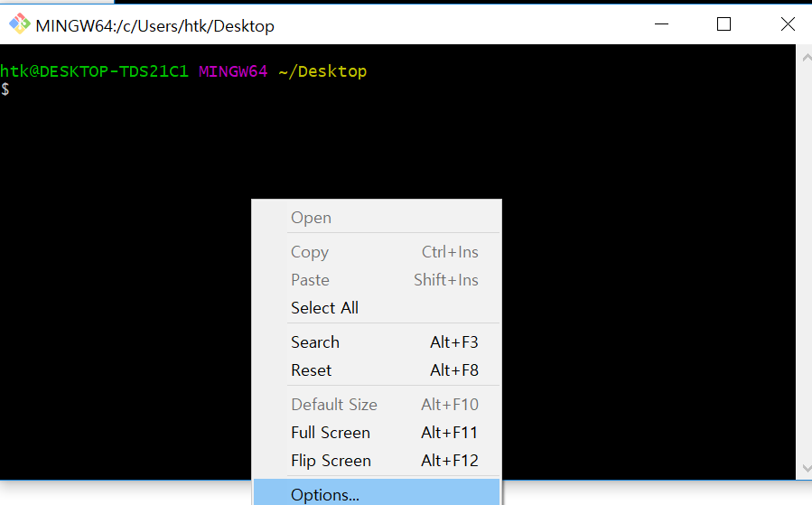Pick Paste in the context menu
This screenshot has height=505, width=812.
[377, 280]
